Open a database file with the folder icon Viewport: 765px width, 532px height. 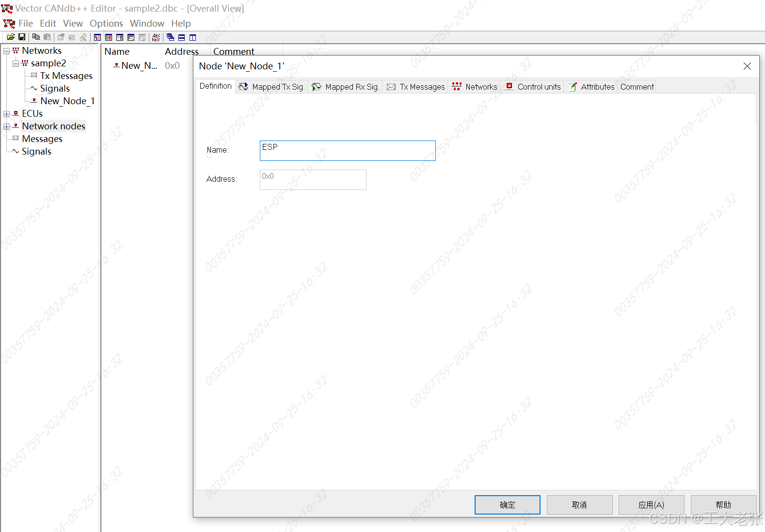coord(11,37)
